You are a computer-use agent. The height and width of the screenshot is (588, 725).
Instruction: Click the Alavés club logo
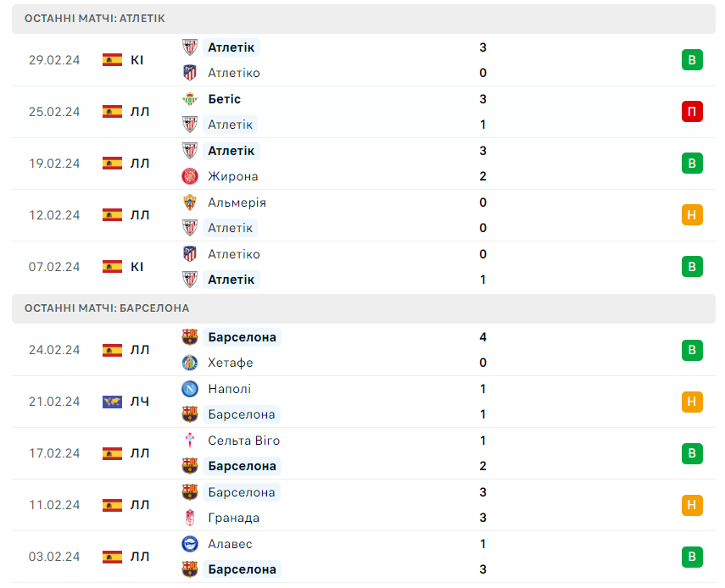[190, 544]
